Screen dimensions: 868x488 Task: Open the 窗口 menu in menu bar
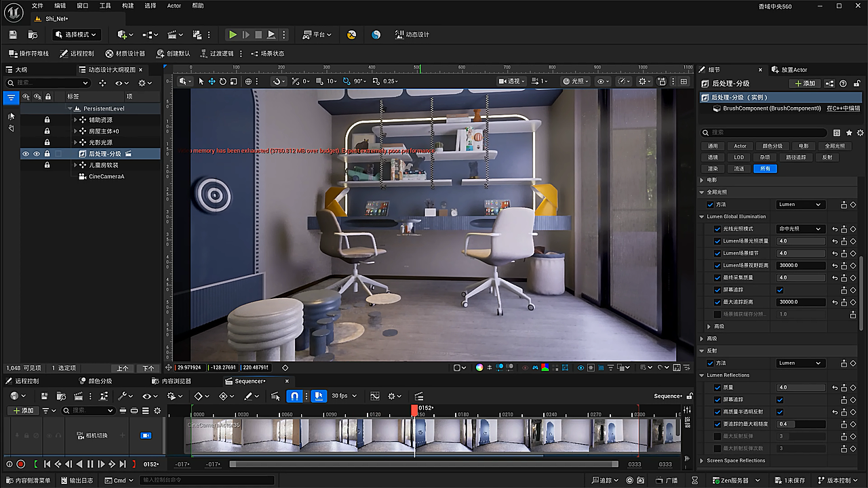82,5
